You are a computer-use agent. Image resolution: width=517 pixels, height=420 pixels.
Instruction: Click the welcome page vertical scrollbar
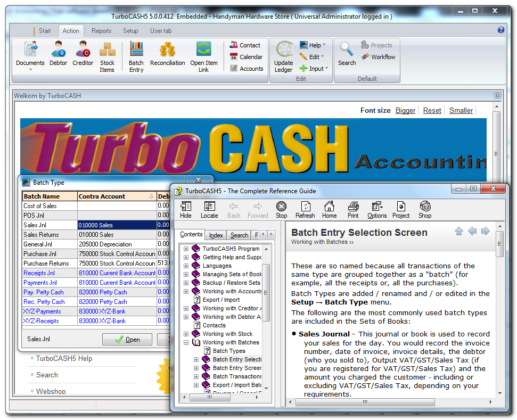(x=497, y=154)
